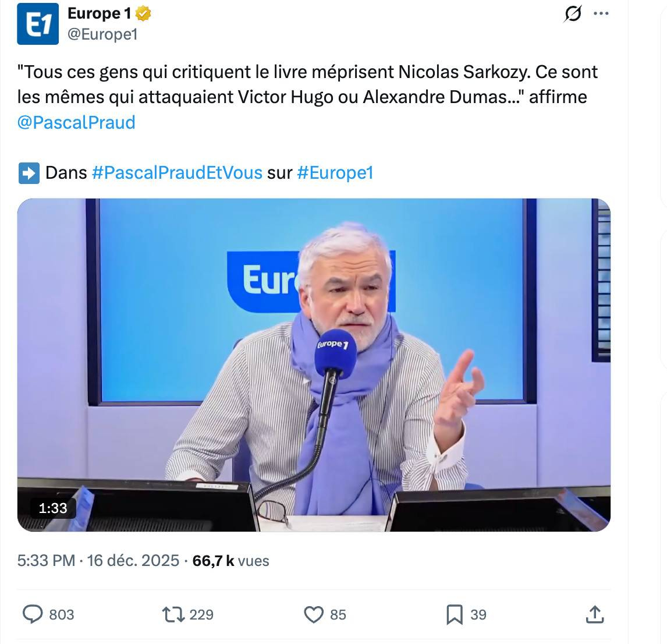Share the post via upload icon
The image size is (667, 644).
594,614
